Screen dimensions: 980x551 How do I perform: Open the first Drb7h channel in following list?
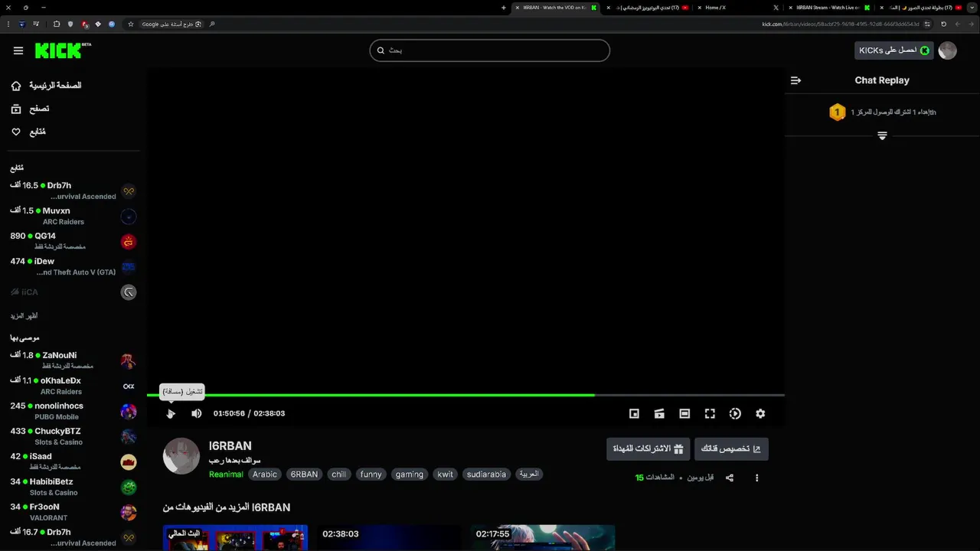click(73, 191)
